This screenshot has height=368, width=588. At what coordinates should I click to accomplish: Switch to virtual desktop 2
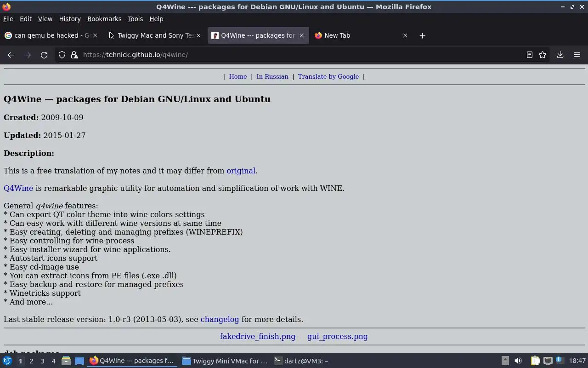(32, 361)
